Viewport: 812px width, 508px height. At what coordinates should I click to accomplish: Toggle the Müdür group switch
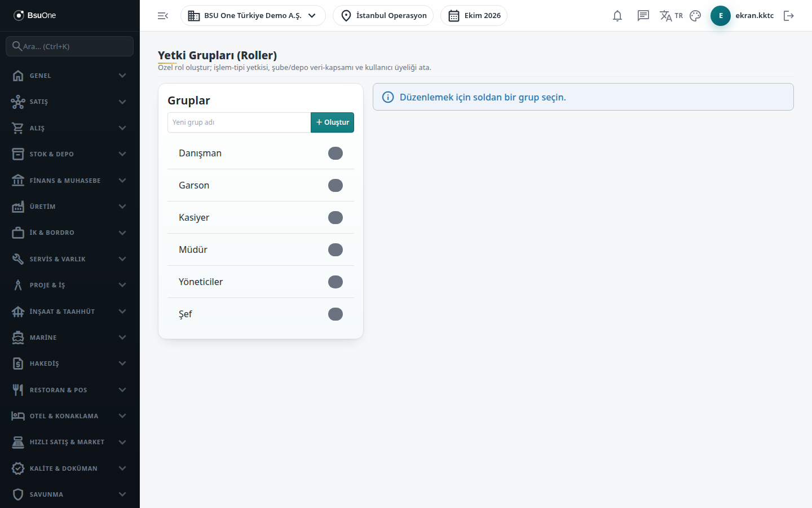[336, 250]
